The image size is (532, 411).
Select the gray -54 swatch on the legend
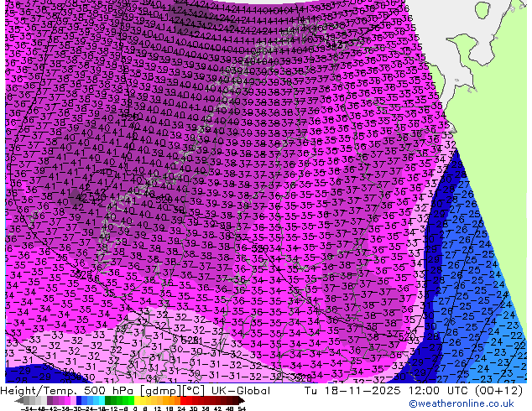tap(29, 400)
